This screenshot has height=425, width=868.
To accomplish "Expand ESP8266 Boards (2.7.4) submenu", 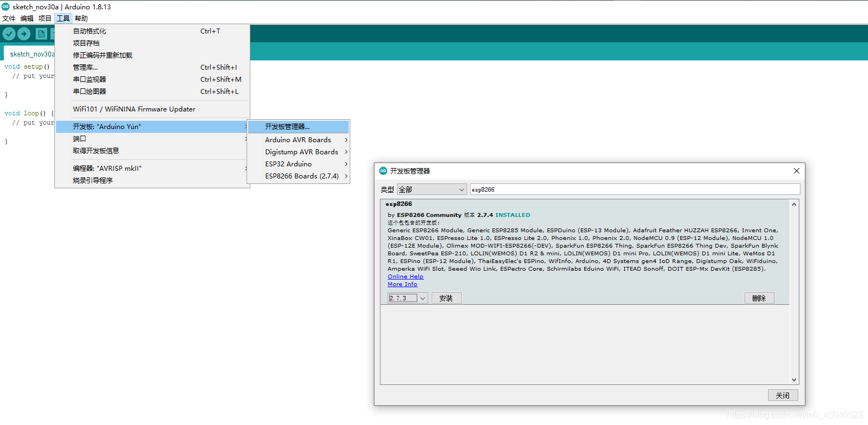I will pyautogui.click(x=298, y=176).
